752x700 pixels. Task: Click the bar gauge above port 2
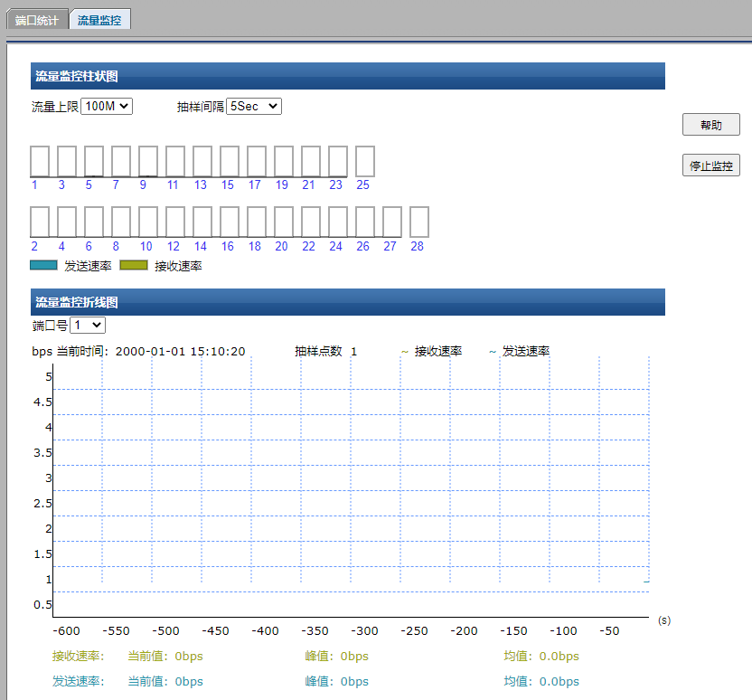[40, 222]
